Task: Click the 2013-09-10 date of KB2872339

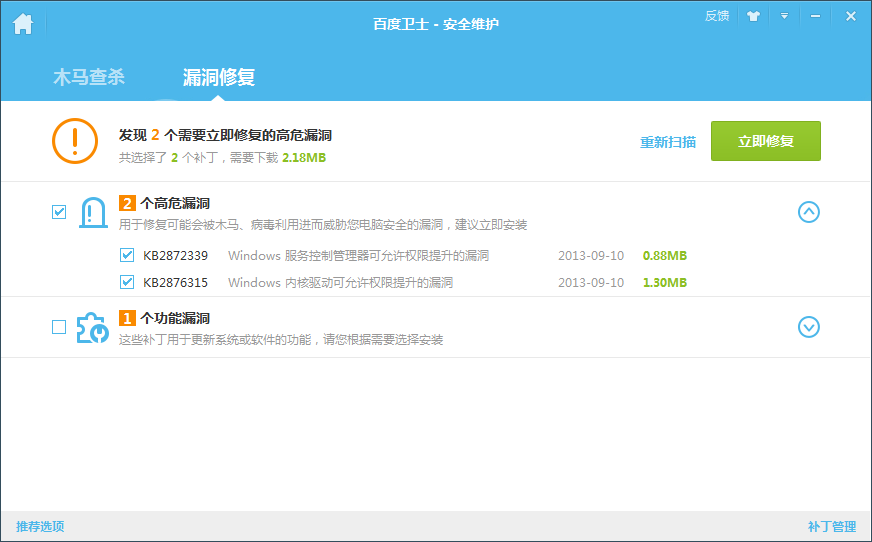Action: point(591,256)
